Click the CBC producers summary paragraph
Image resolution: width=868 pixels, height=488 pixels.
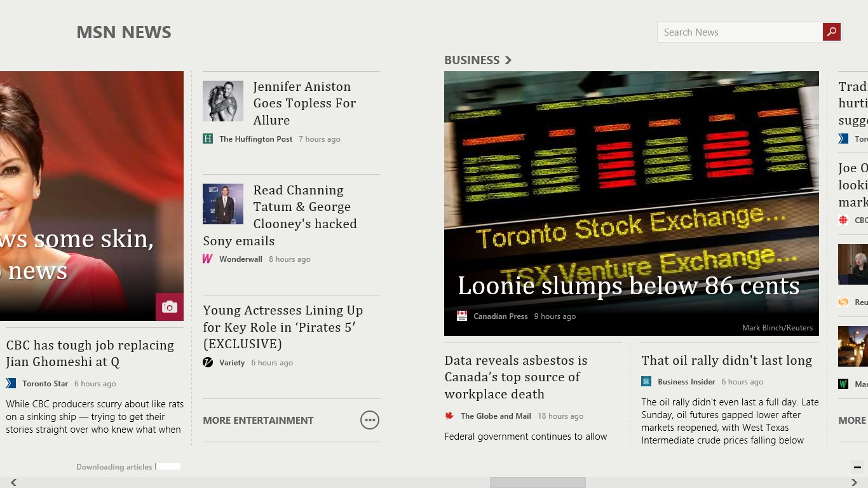tap(95, 417)
